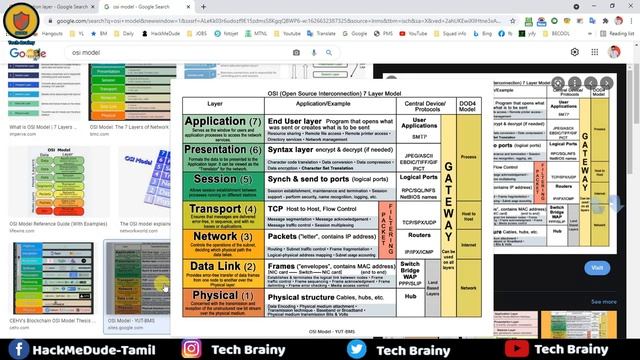This screenshot has width=640, height=360.
Task: Click the 'bmc.com' source text
Action: coord(99,134)
